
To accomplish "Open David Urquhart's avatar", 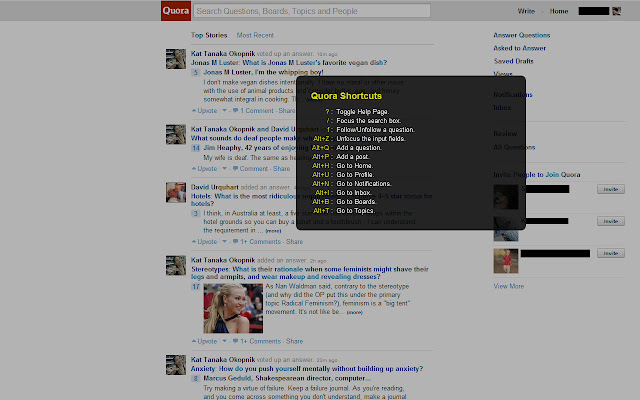I will (x=176, y=192).
